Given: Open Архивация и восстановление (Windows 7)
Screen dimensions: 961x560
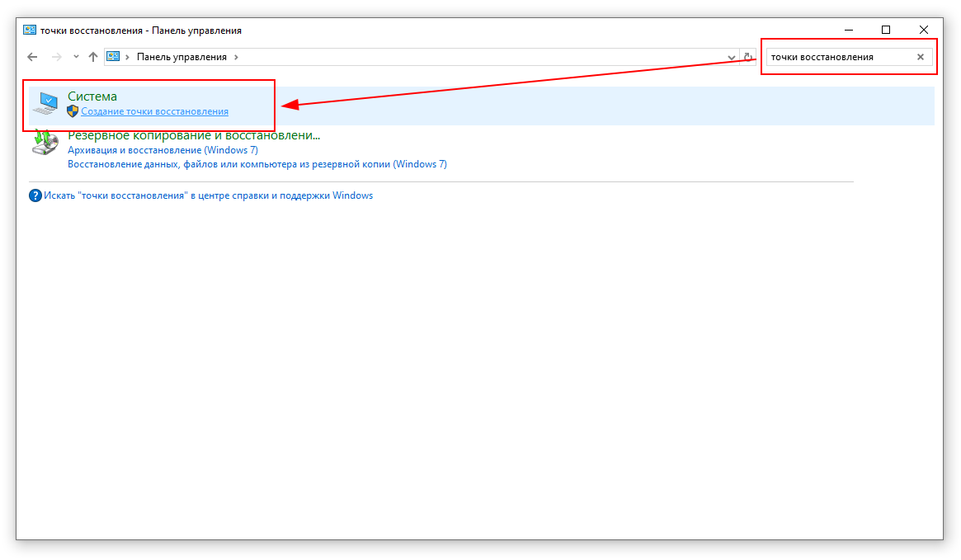Looking at the screenshot, I should point(163,150).
